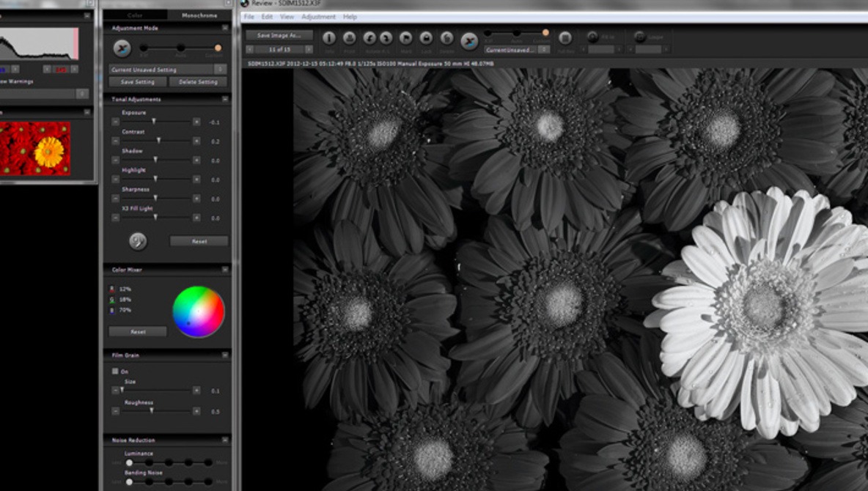Decrease Contrast with minus button
Screen dimensions: 868x491
coord(115,141)
